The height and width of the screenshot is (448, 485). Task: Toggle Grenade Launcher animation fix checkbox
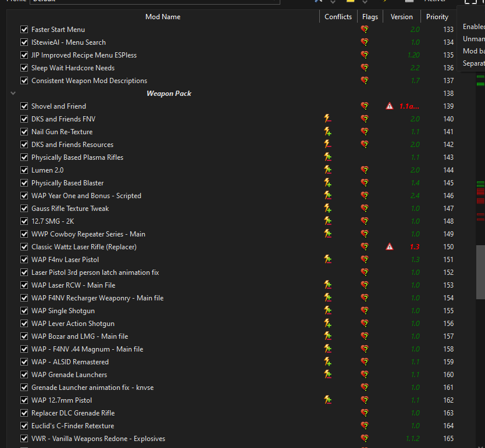tap(24, 388)
